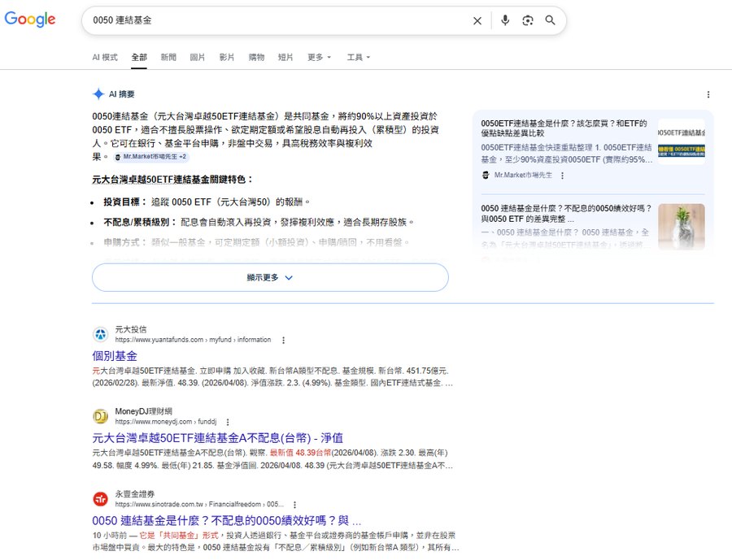
Task: Click MoneyDJ理財網 site name text
Action: point(144,411)
